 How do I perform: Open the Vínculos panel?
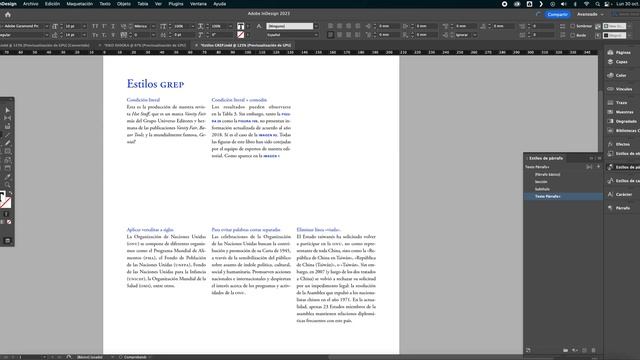pos(620,89)
